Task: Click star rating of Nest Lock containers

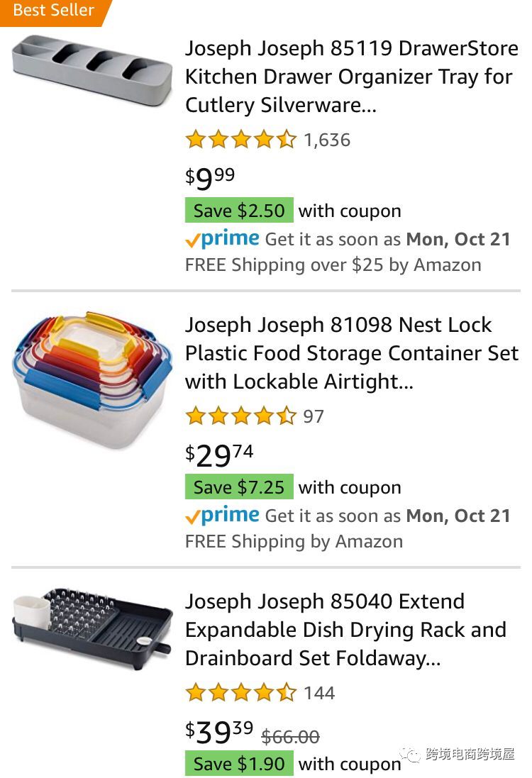Action: (x=241, y=416)
